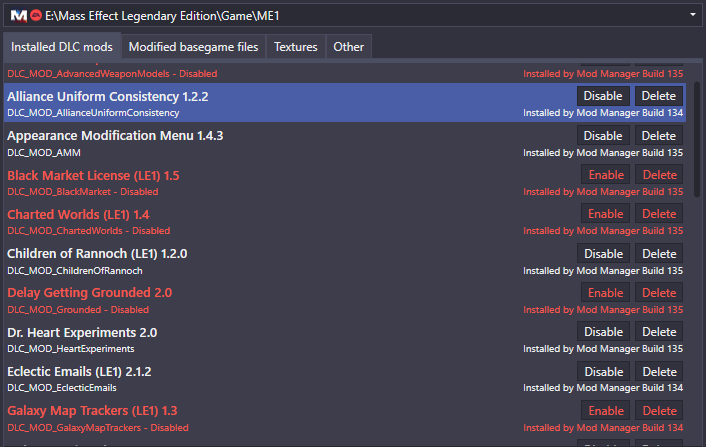Delete Galaxy Map Trackers mod
This screenshot has height=447, width=706.
660,411
